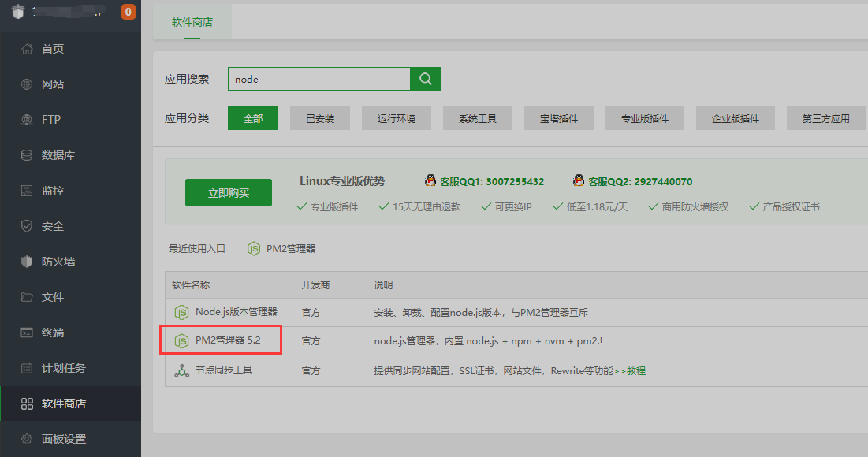Filter by 系统工具 category

[x=477, y=118]
